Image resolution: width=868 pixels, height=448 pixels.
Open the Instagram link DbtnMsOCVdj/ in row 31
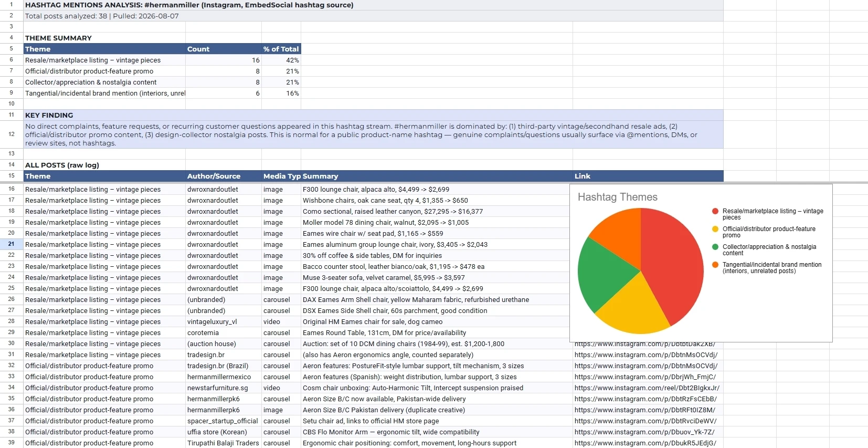click(646, 355)
